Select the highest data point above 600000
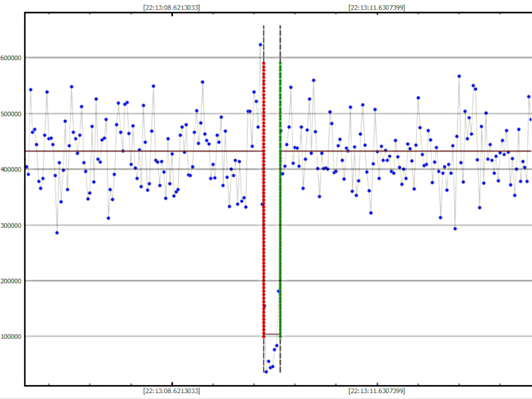This screenshot has height=399, width=532. click(261, 45)
